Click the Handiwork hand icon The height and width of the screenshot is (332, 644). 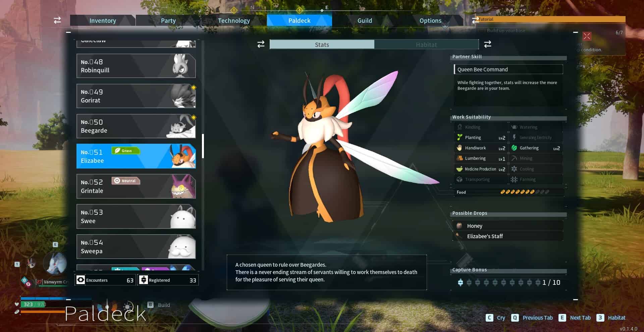tap(460, 148)
